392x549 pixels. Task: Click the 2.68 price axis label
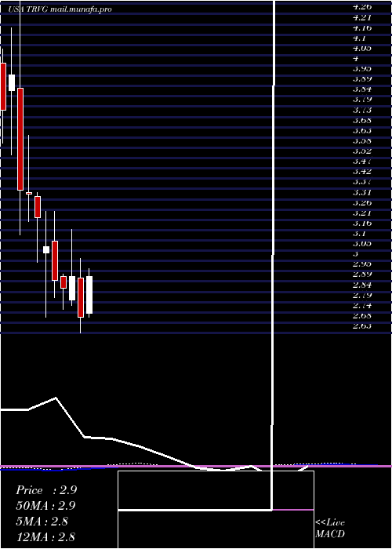tap(362, 316)
